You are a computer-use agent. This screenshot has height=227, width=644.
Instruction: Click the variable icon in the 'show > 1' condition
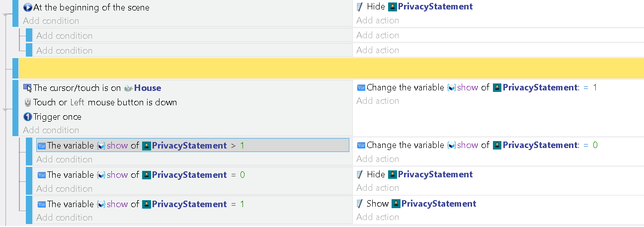tap(42, 146)
